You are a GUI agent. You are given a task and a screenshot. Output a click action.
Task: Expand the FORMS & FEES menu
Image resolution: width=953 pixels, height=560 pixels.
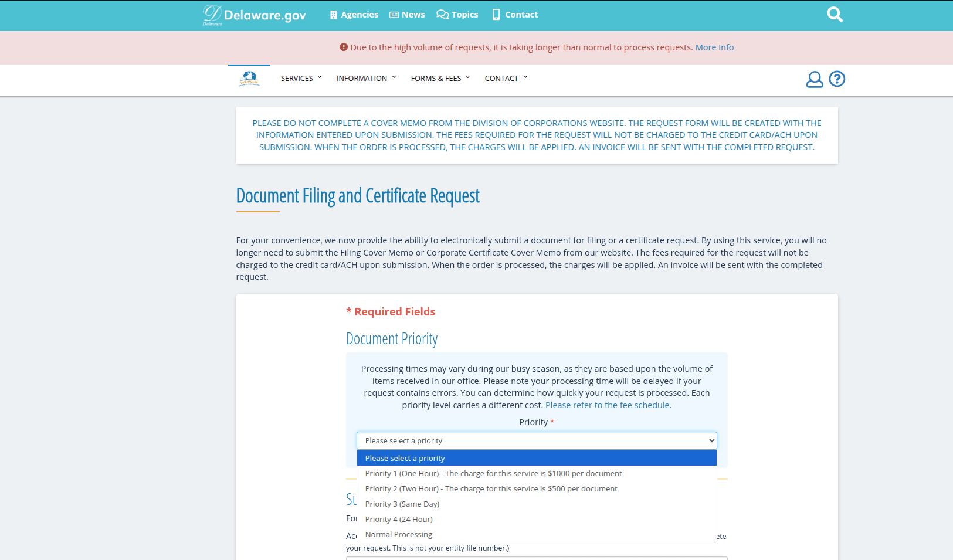click(x=440, y=78)
